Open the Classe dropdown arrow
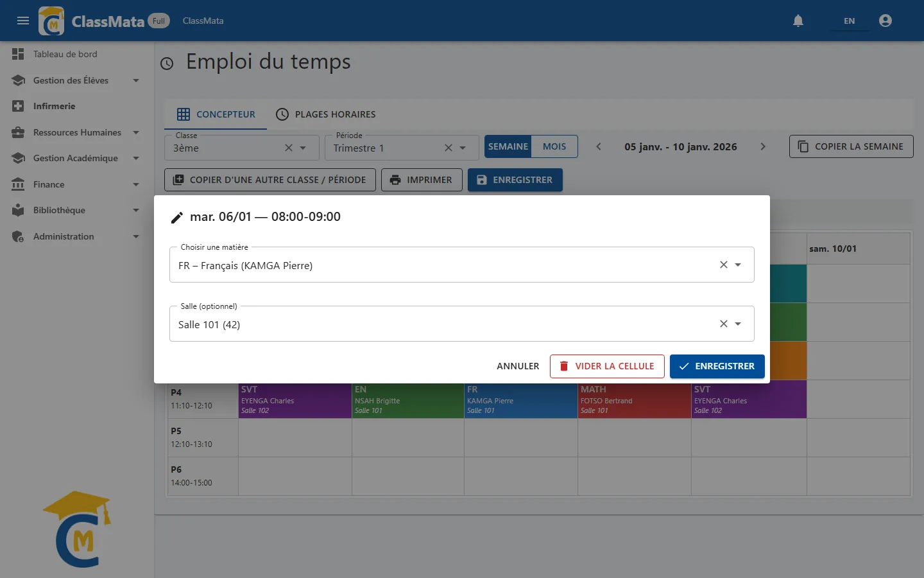 pos(304,148)
